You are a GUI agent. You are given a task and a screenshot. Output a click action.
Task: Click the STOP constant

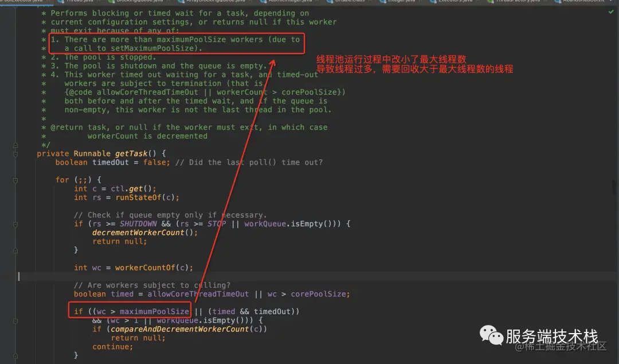click(217, 224)
